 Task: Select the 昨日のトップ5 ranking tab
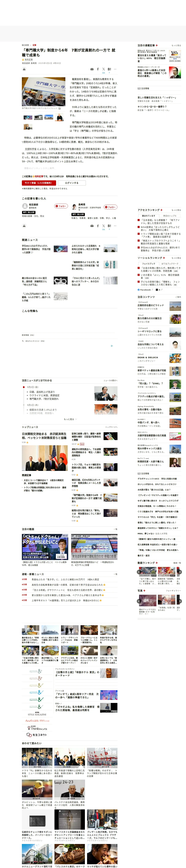[170, 216]
